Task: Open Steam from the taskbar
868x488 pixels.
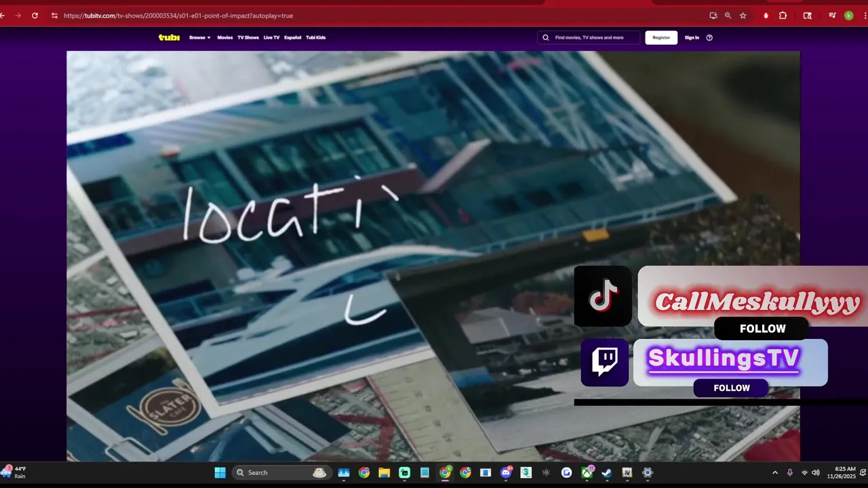Action: (607, 472)
